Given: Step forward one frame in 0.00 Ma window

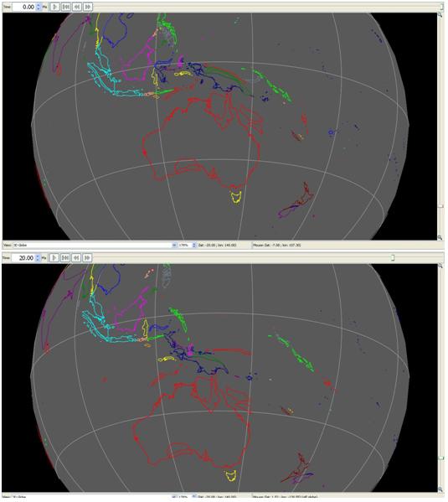Looking at the screenshot, I should [x=88, y=7].
